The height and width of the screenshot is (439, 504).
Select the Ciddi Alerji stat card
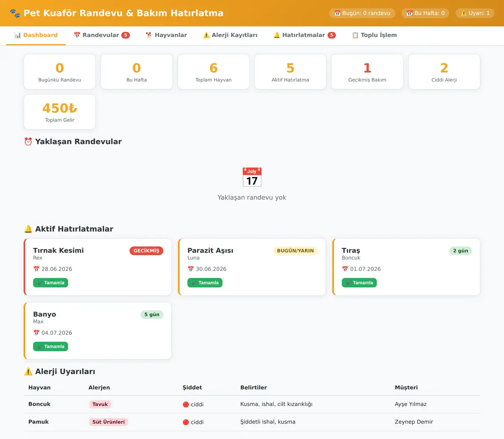click(x=444, y=72)
